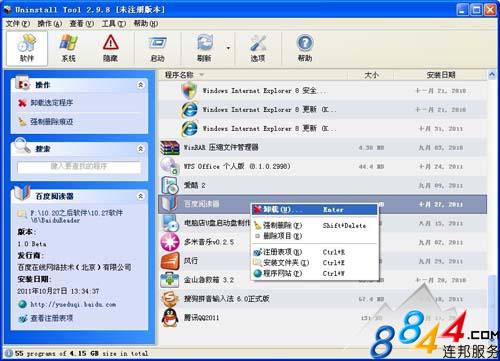Screen dimensions: 500x361
Task: Choose 安装文件夹 in the context menu
Action: click(x=314, y=263)
